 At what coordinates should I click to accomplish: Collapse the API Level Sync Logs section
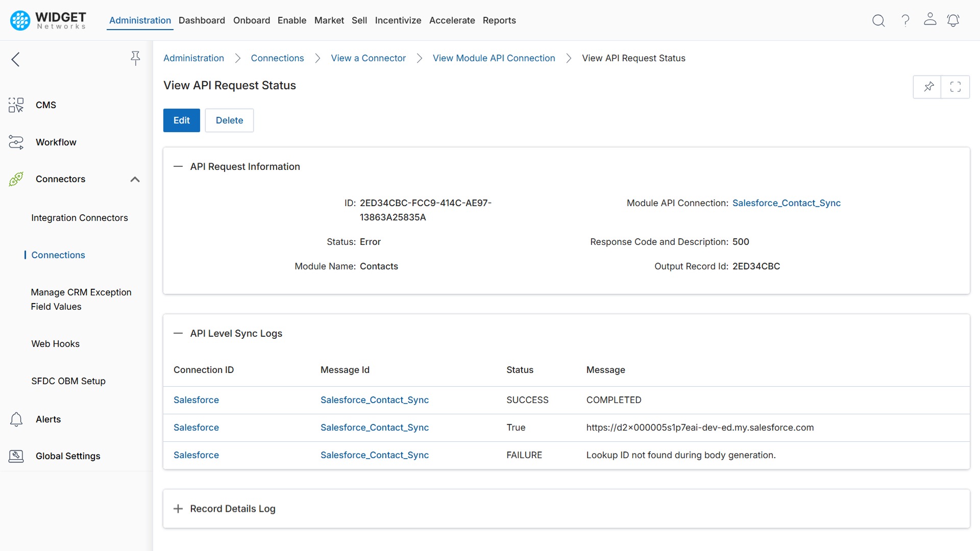[178, 334]
